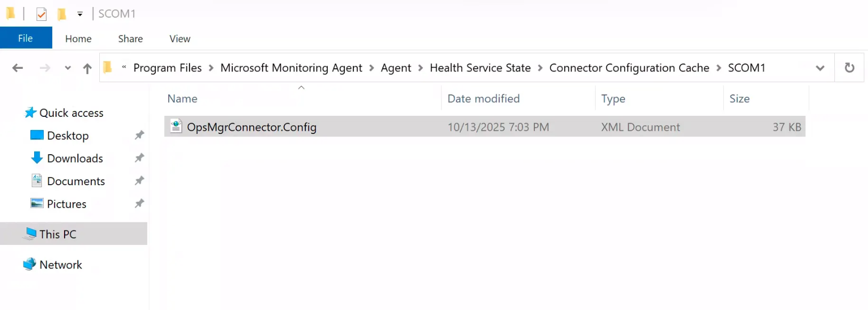The width and height of the screenshot is (868, 310).
Task: Click the OpsMgrConnector.Config file icon
Action: coord(176,126)
